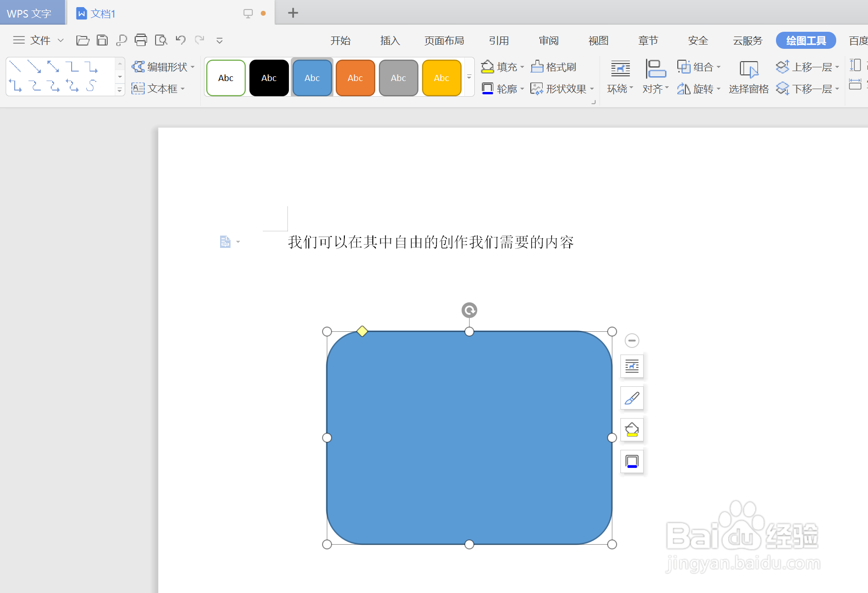Screen dimensions: 868x593
Task: Redo the last undone action
Action: [x=200, y=40]
